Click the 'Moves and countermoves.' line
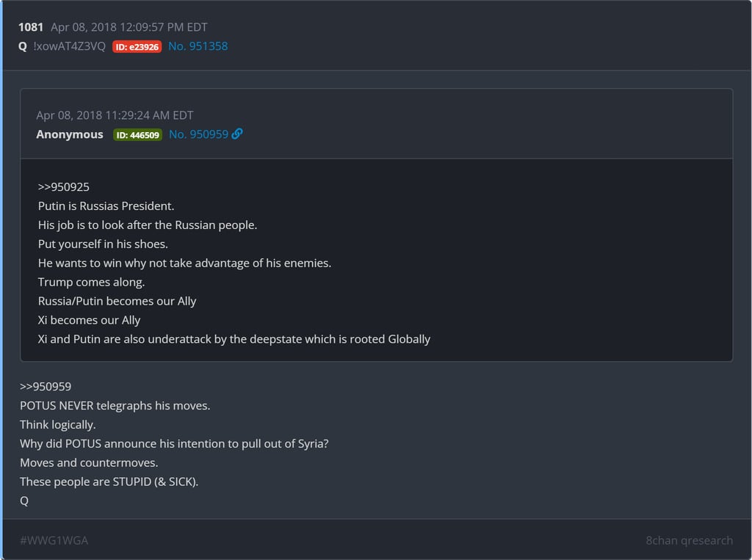The height and width of the screenshot is (560, 752). (x=89, y=462)
